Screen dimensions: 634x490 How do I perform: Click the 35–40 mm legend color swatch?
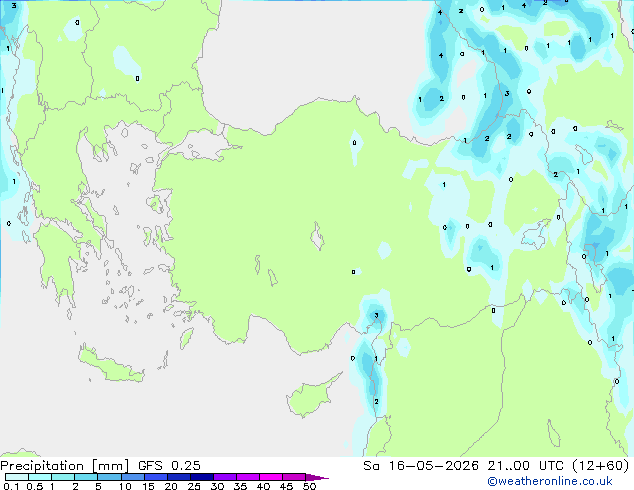pyautogui.click(x=247, y=477)
